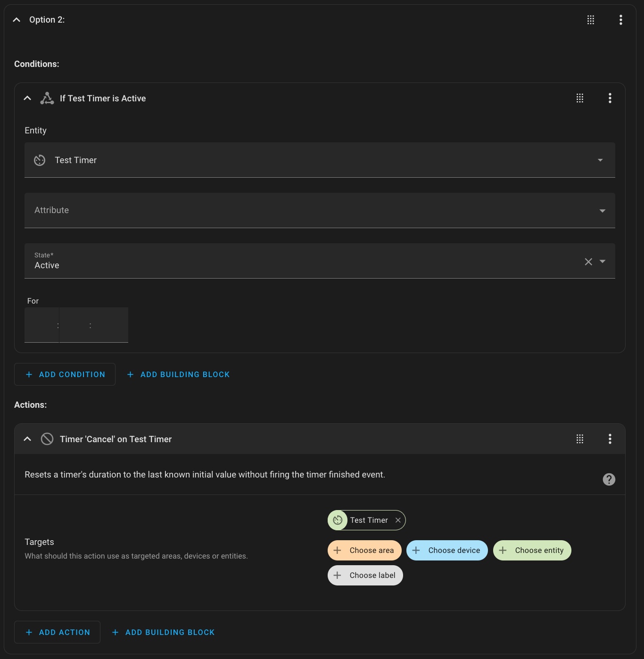Clear the Active state value

click(x=588, y=261)
